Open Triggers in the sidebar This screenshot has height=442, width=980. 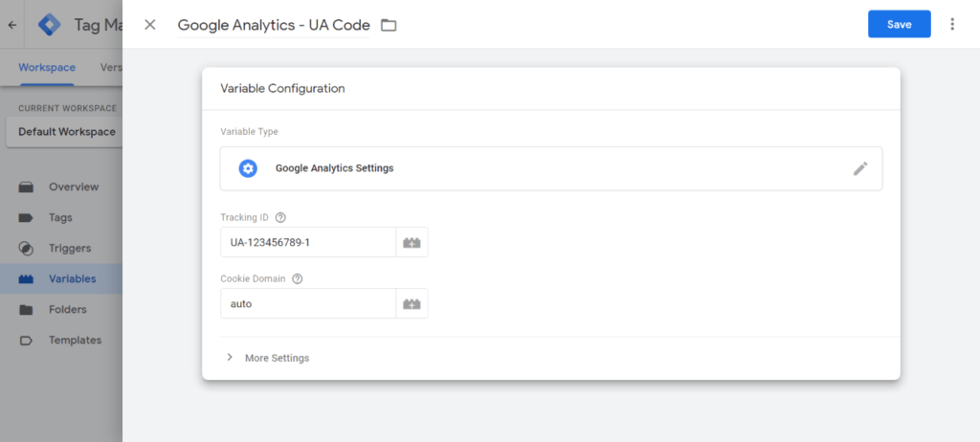(x=61, y=248)
